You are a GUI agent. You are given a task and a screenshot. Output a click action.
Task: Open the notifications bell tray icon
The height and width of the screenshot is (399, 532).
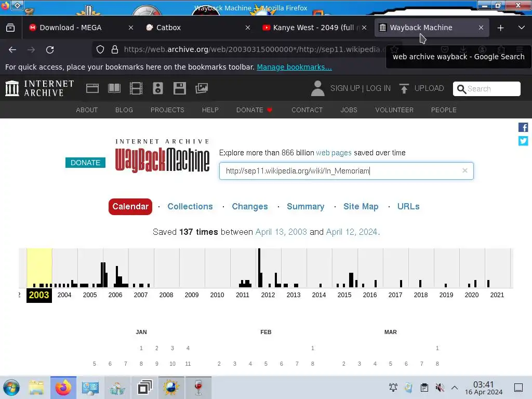click(x=393, y=388)
